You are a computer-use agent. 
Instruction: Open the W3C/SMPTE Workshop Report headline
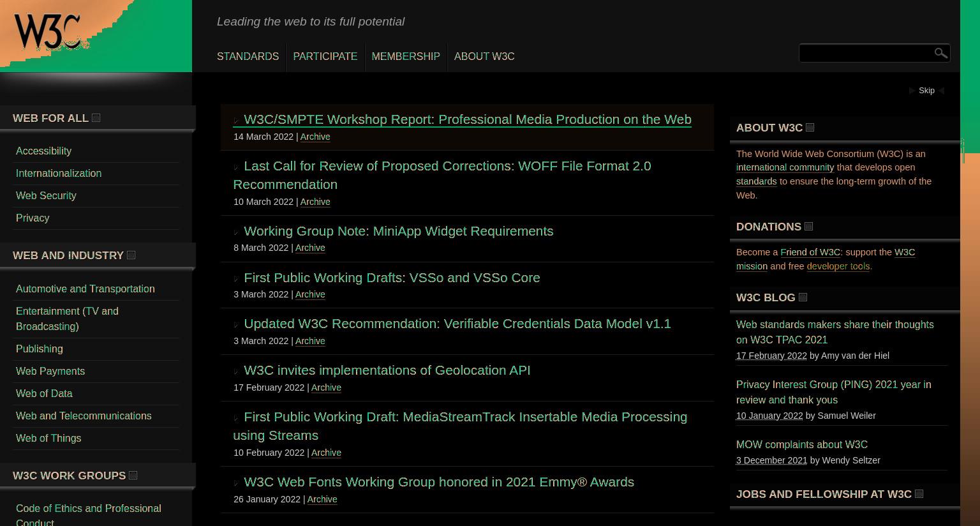(x=468, y=119)
